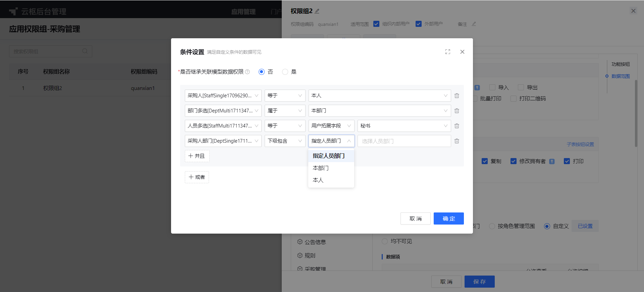Click the 选择人员部门 input field

click(x=404, y=141)
